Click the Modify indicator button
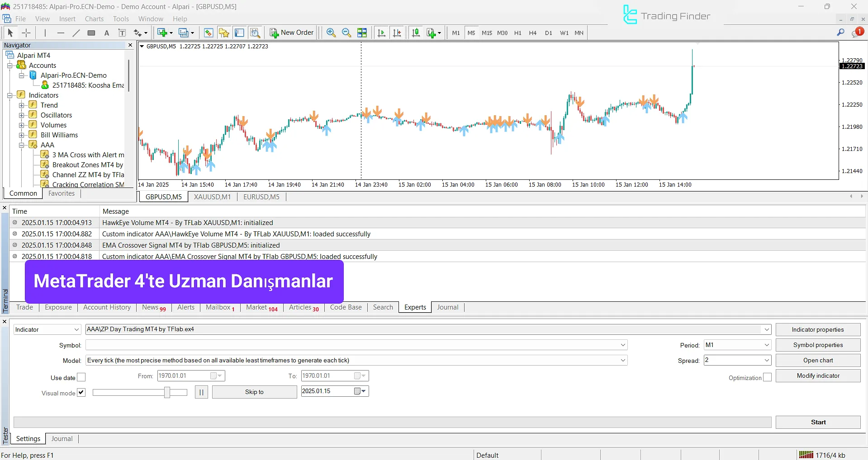868x460 pixels. tap(818, 376)
